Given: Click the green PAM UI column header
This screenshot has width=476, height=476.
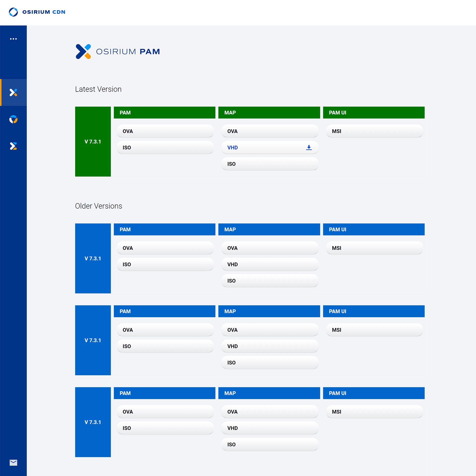Looking at the screenshot, I should point(374,113).
